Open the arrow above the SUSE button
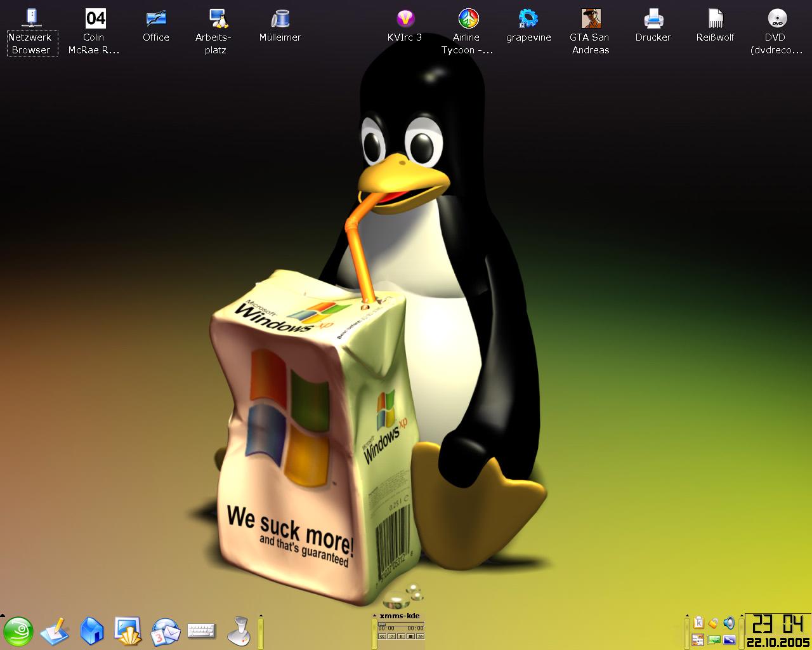This screenshot has width=812, height=650. coord(3,615)
